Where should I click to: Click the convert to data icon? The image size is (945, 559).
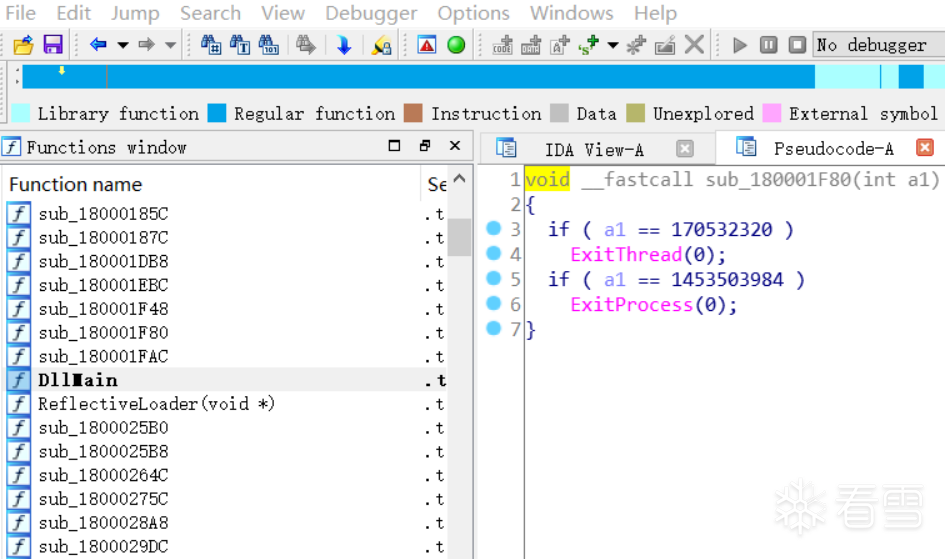click(531, 45)
